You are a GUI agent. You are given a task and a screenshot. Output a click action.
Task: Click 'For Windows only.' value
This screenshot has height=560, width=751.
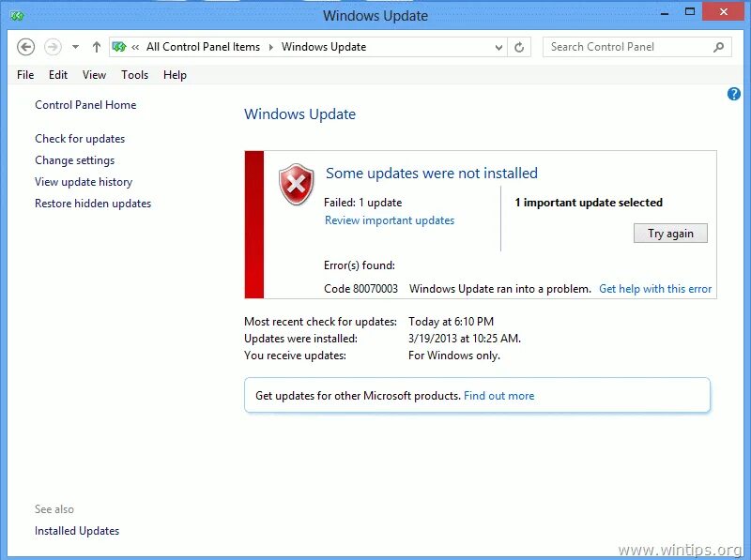click(454, 356)
